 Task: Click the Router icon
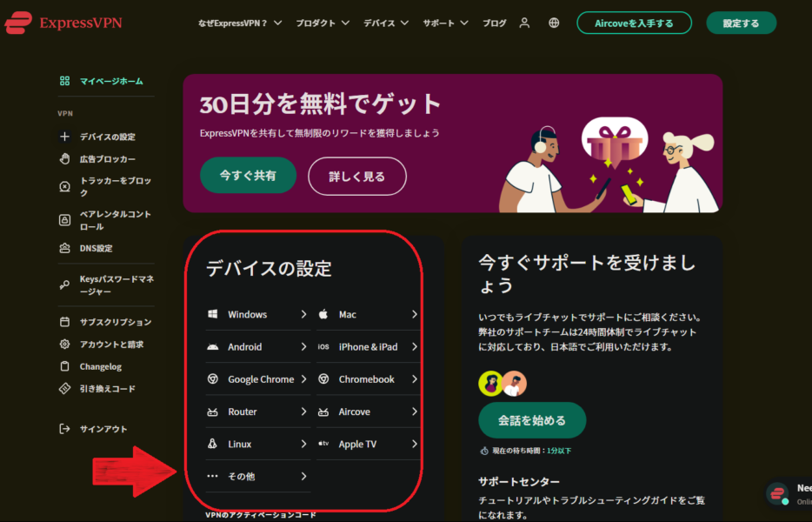coord(212,412)
